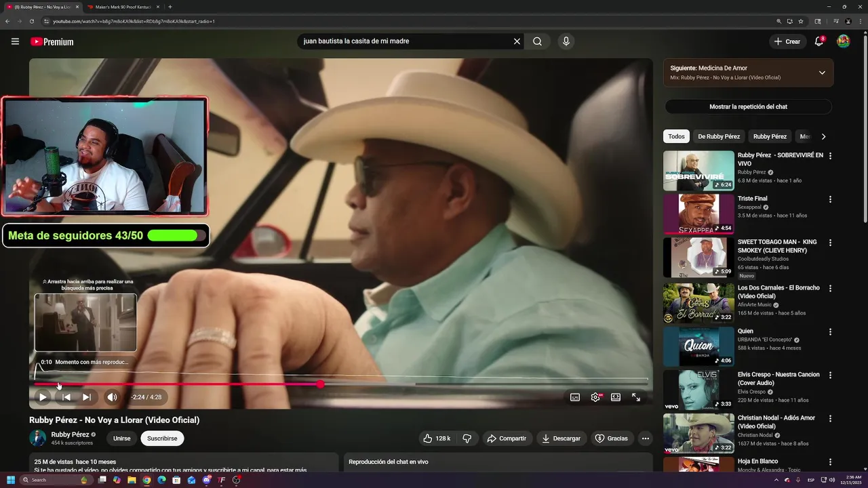Click the browser address bar URL

coord(134,21)
